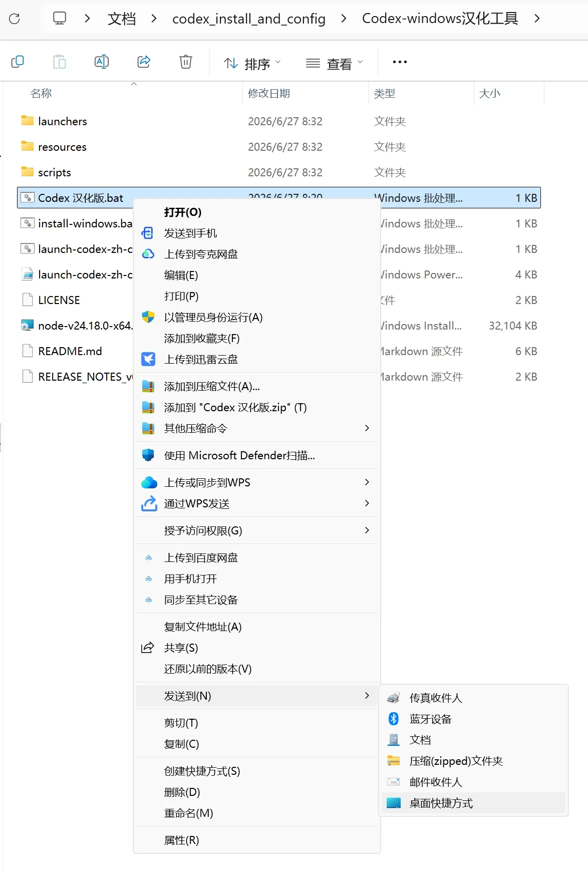This screenshot has height=872, width=588.
Task: Click the Delete trash icon in the toolbar
Action: click(186, 62)
